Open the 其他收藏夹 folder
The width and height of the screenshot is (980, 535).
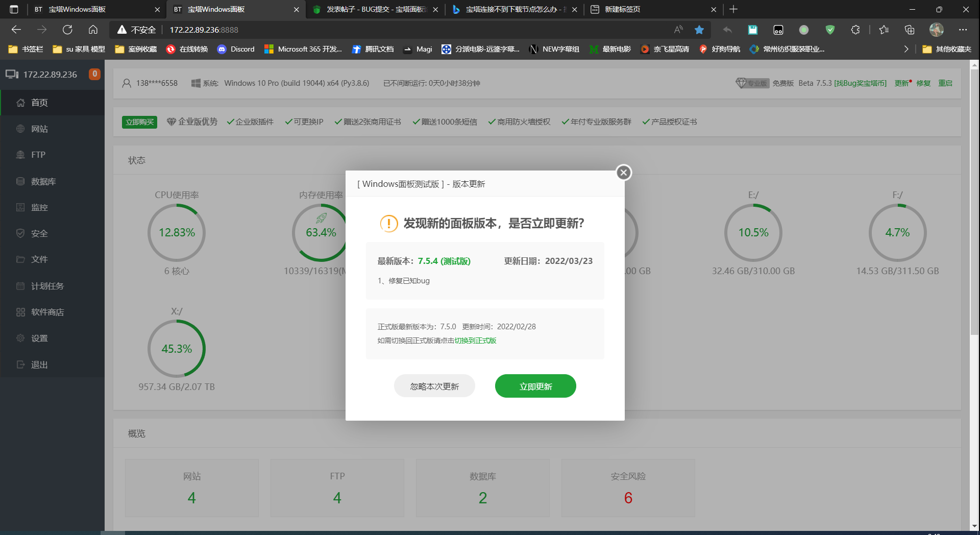[947, 49]
